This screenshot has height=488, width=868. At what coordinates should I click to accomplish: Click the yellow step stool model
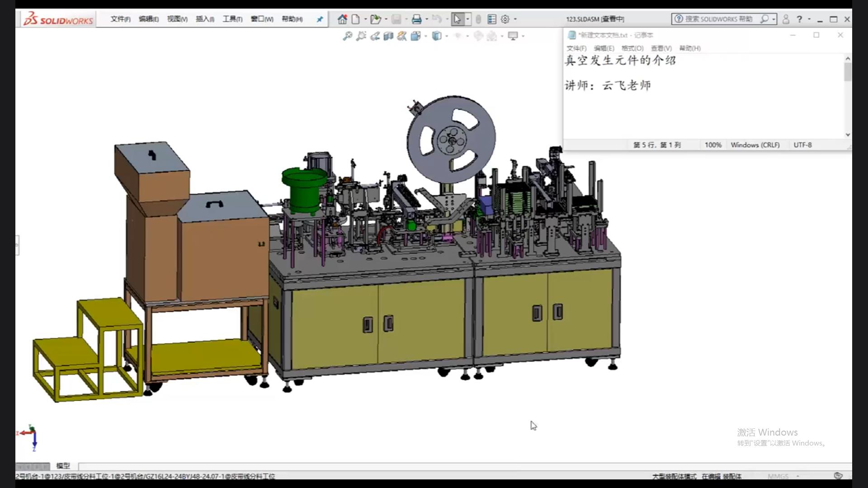[88, 350]
